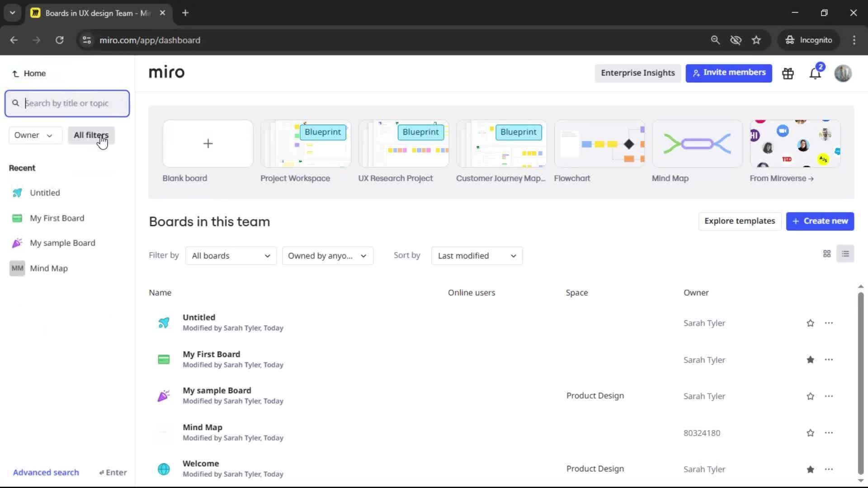
Task: Open more options for Mind Map board
Action: 829,433
